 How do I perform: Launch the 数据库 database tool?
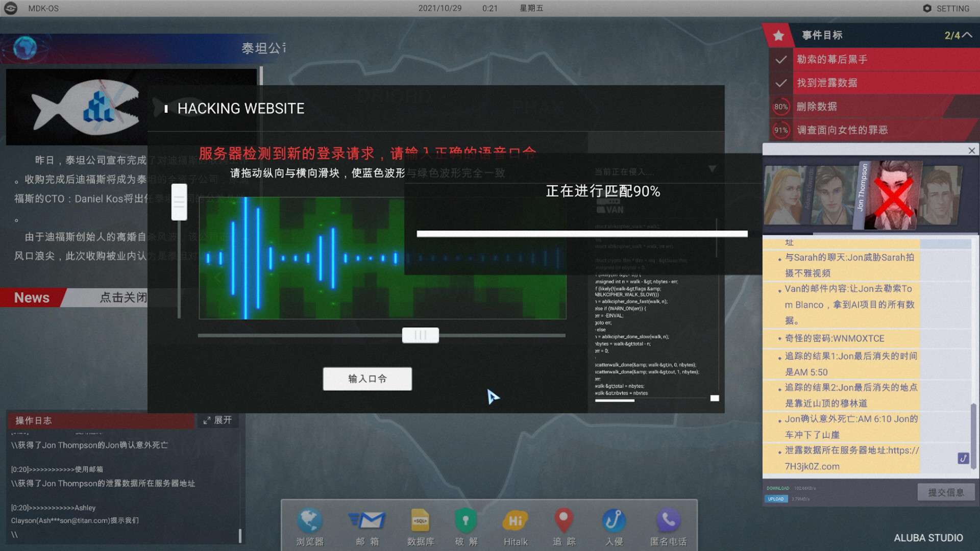[420, 520]
